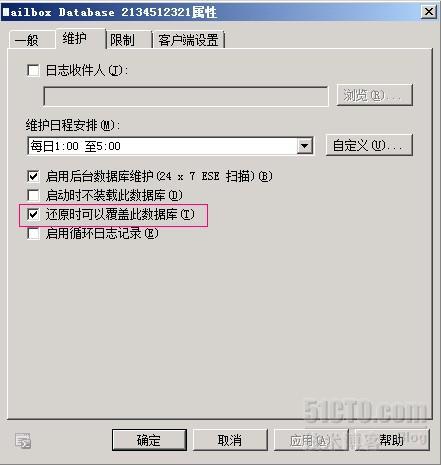Click the 应用 button

click(x=311, y=440)
